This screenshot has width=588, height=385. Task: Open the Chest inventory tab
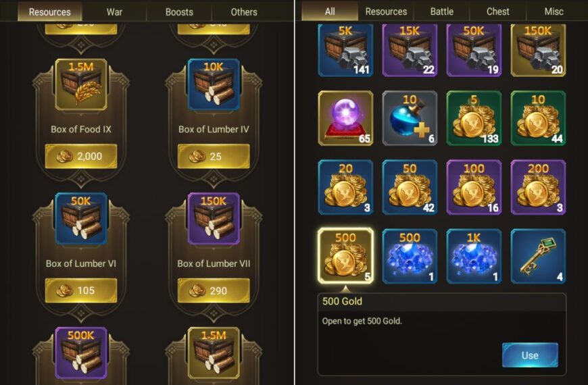point(497,11)
